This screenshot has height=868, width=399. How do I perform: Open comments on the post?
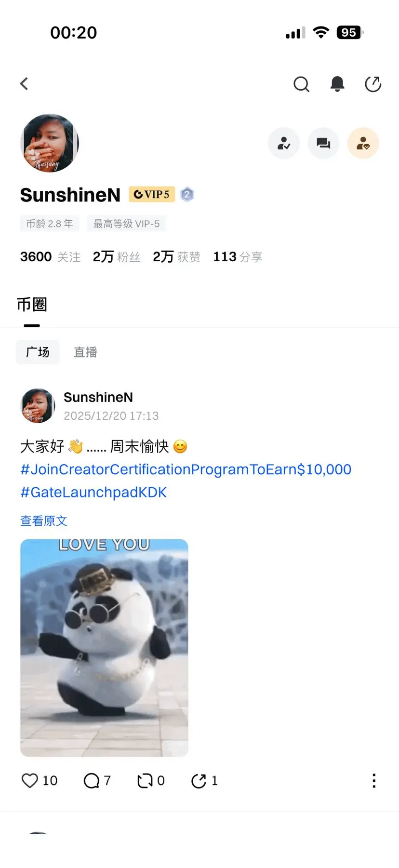pos(92,780)
